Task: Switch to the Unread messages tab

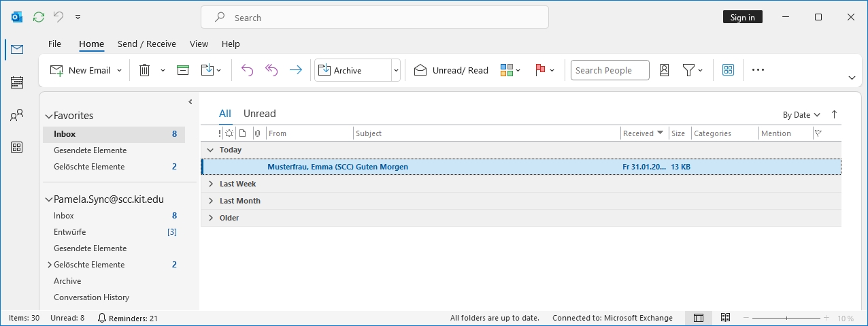Action: 259,114
